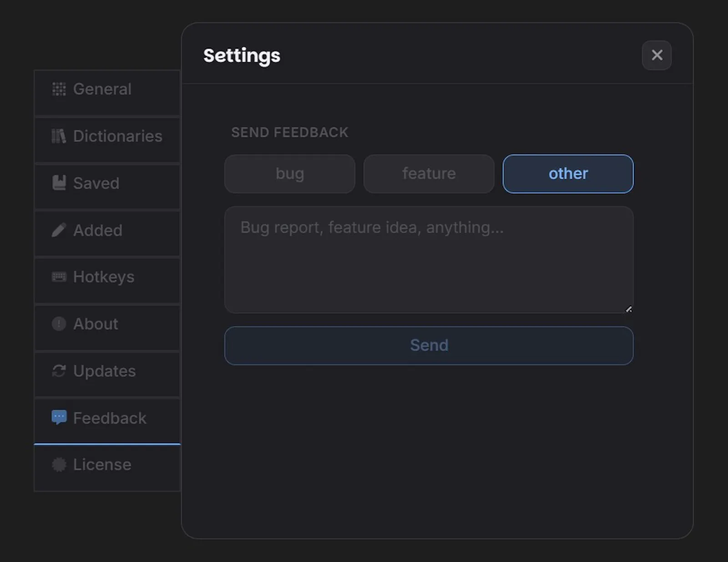Image resolution: width=728 pixels, height=562 pixels.
Task: Click the Settings title text
Action: 242,56
